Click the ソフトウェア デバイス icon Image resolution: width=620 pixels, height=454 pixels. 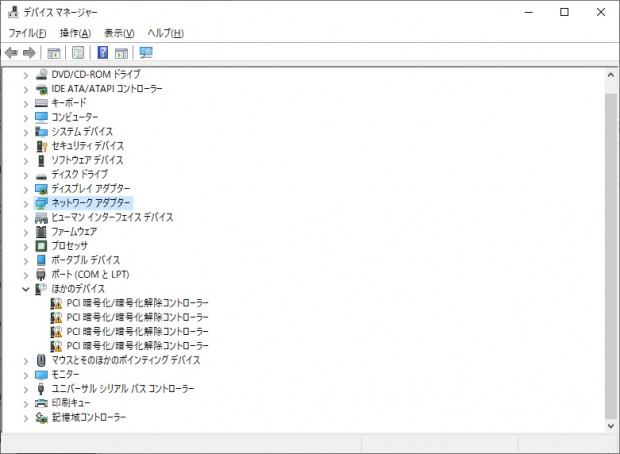[41, 160]
